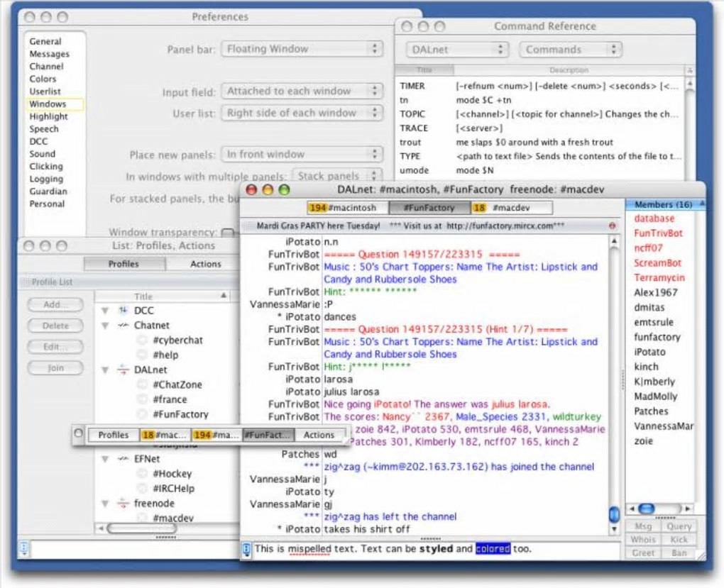
Task: Click the red icon on the topic bar
Action: [613, 226]
